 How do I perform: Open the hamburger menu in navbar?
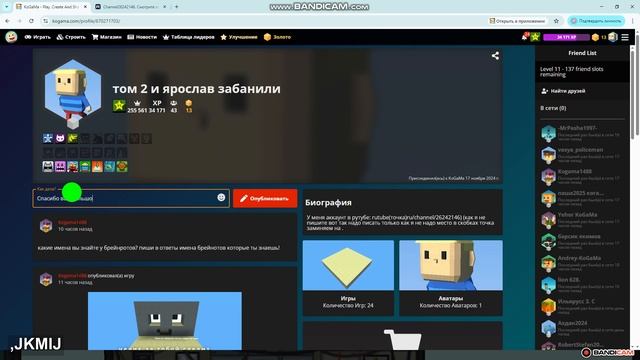point(625,37)
